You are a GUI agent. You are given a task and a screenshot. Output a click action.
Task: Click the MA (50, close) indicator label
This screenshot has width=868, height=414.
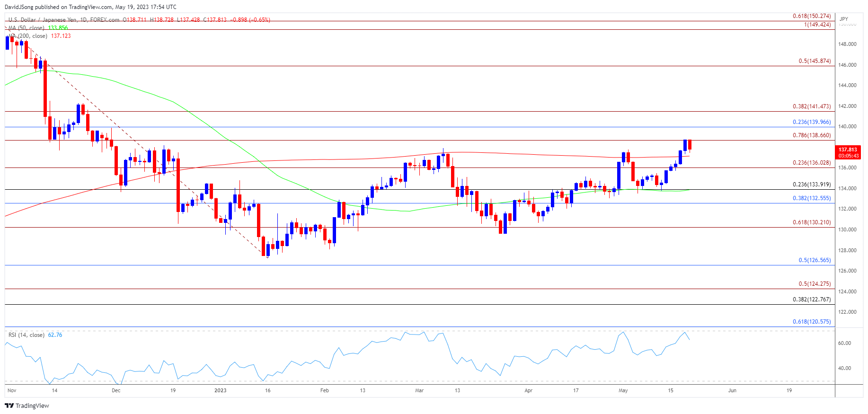click(x=27, y=28)
